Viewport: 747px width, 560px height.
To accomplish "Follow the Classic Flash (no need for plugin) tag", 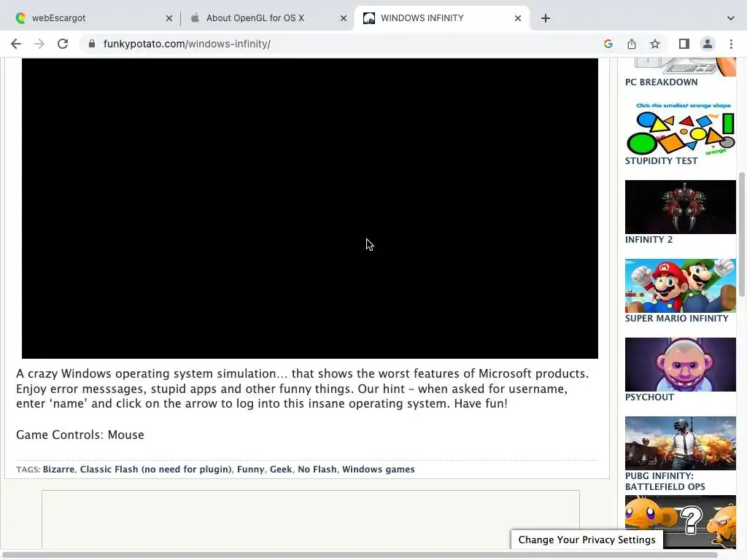I will click(x=156, y=469).
